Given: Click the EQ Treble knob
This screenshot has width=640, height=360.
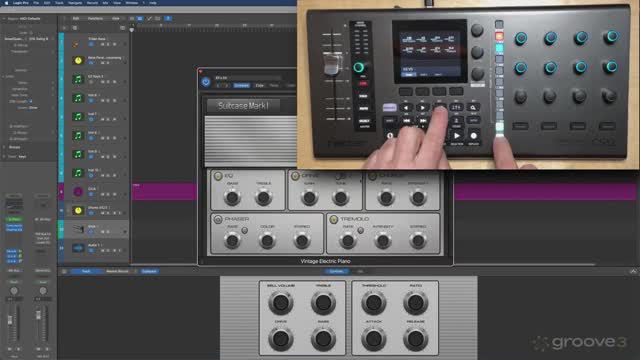Looking at the screenshot, I should click(264, 198).
